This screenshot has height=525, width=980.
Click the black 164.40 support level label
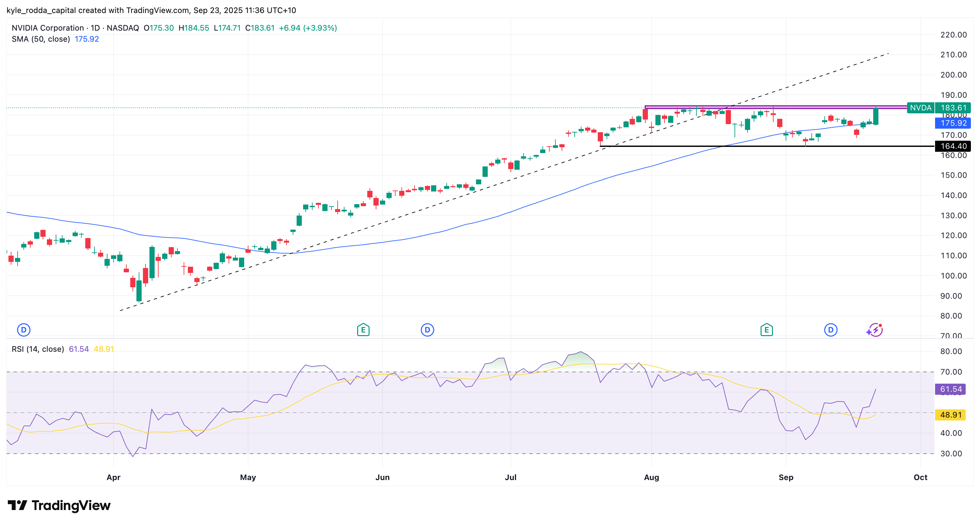953,146
